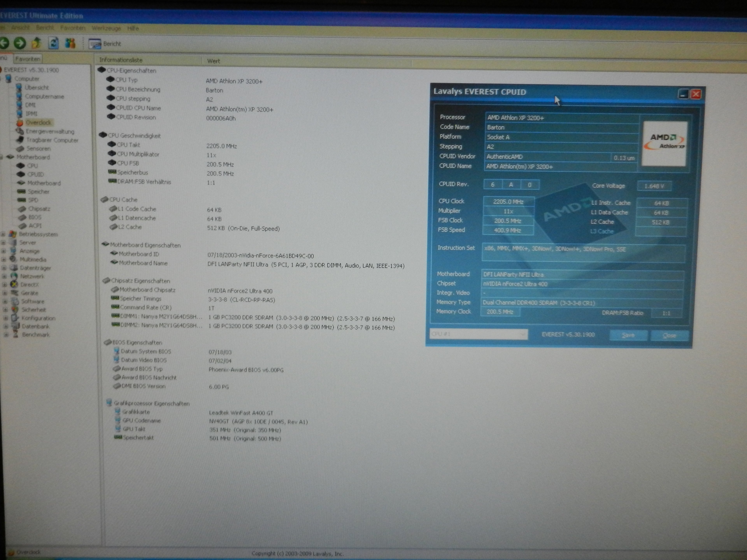Select Computername in the tree
The width and height of the screenshot is (747, 560).
(x=44, y=96)
